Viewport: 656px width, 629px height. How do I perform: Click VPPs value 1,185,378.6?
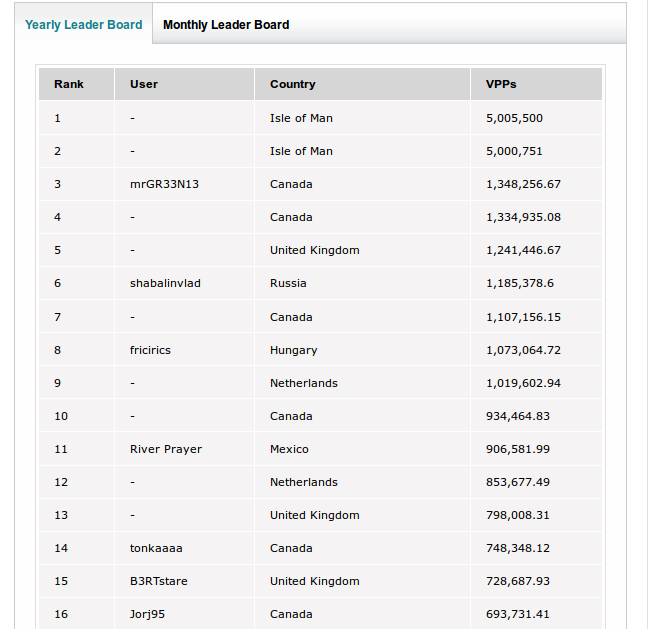pos(520,283)
